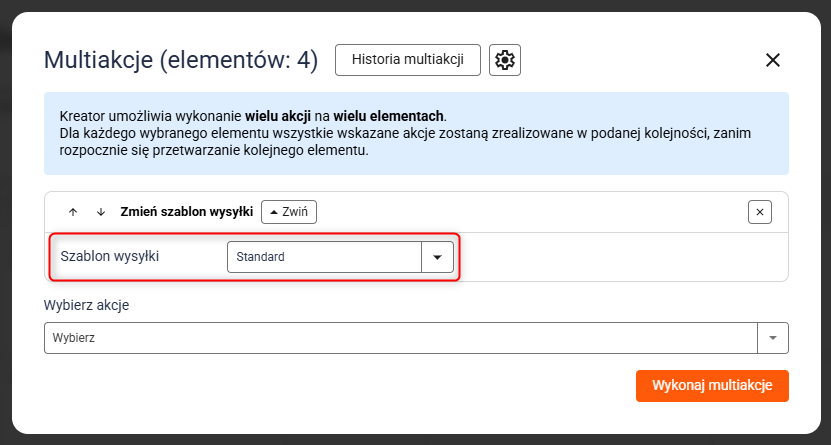Click the Szablon wysyłki field label
831x445 pixels.
tap(110, 257)
